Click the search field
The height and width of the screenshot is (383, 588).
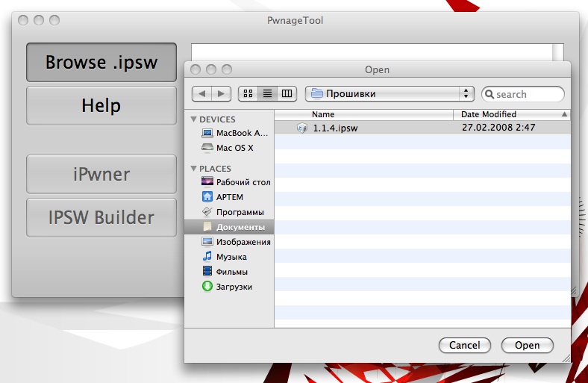click(x=523, y=94)
